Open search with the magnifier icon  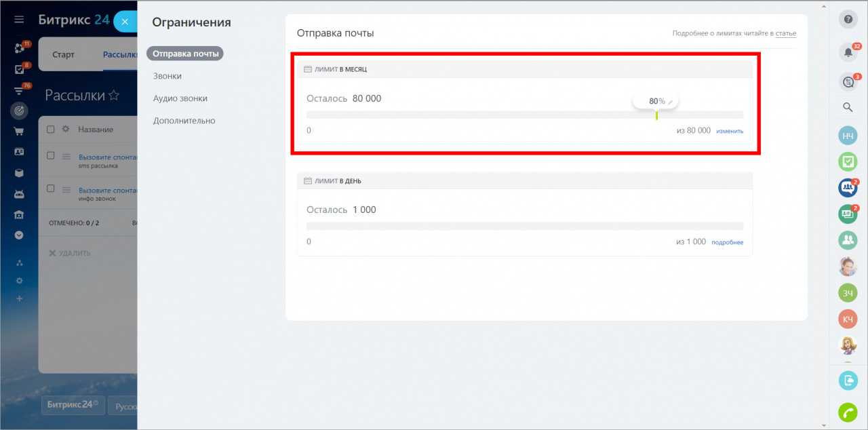click(848, 107)
